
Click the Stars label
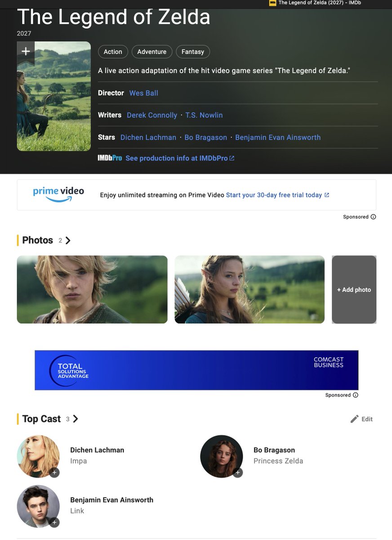point(107,137)
